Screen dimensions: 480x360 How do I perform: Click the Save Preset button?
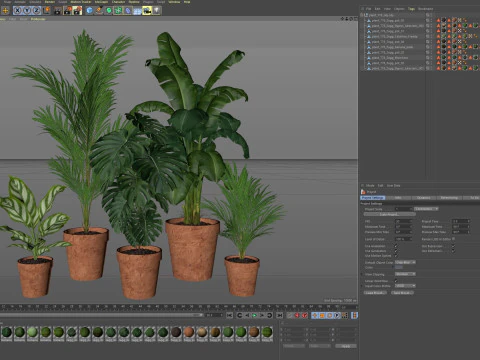pos(402,293)
